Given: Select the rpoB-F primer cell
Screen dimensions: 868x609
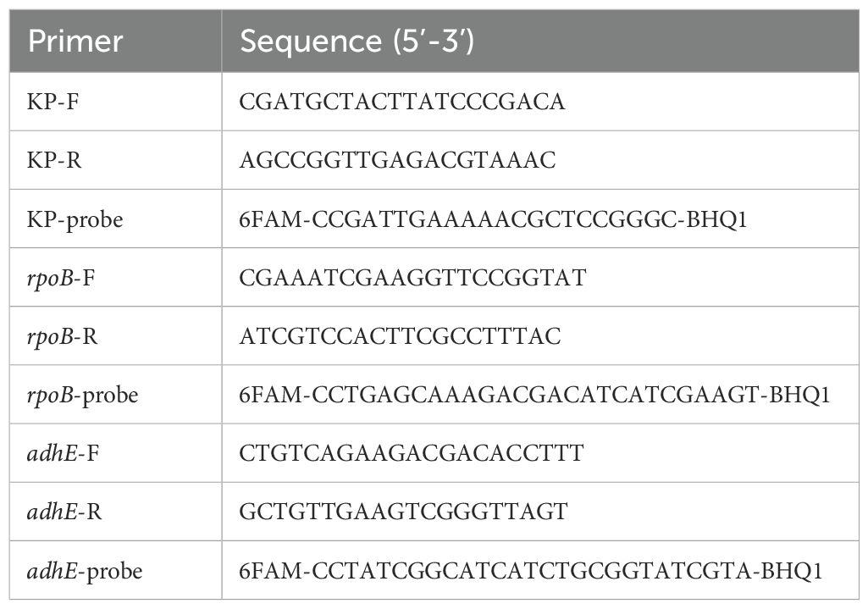Looking at the screenshot, I should (61, 278).
